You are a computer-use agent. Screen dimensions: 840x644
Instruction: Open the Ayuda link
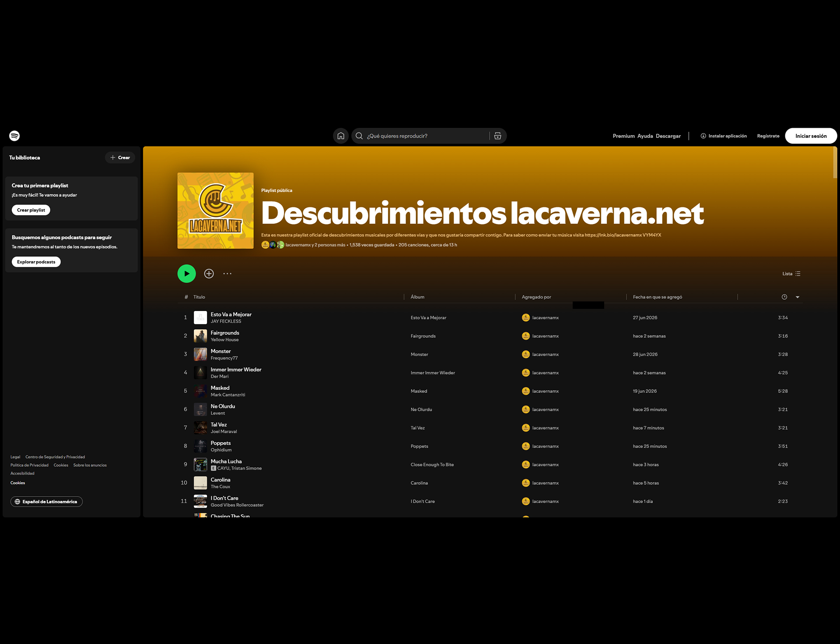click(645, 136)
